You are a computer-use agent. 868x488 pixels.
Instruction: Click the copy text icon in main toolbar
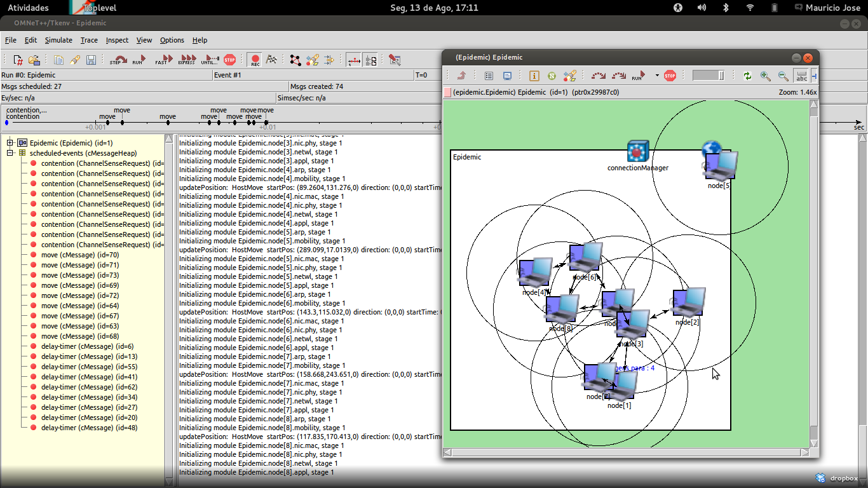tap(58, 60)
